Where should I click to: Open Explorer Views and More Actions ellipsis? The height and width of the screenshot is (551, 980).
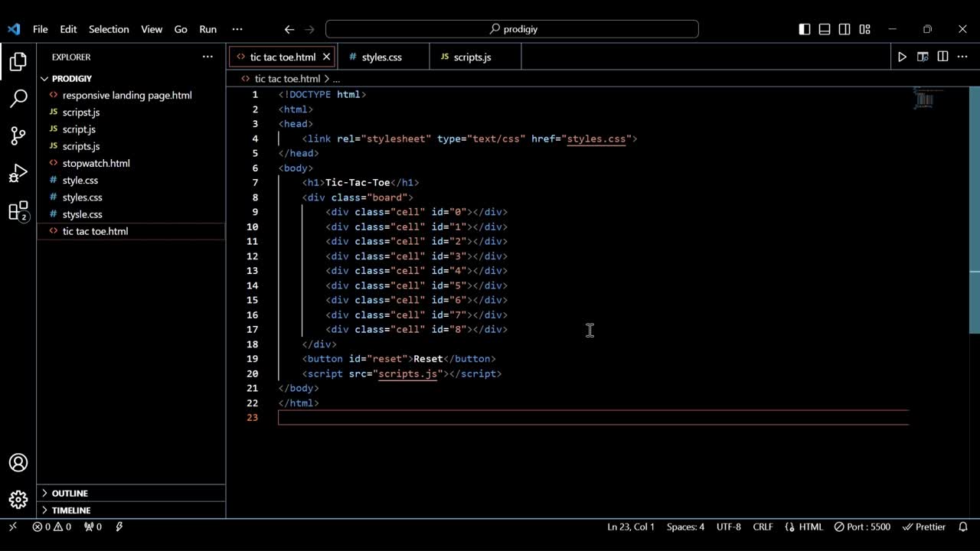point(207,57)
